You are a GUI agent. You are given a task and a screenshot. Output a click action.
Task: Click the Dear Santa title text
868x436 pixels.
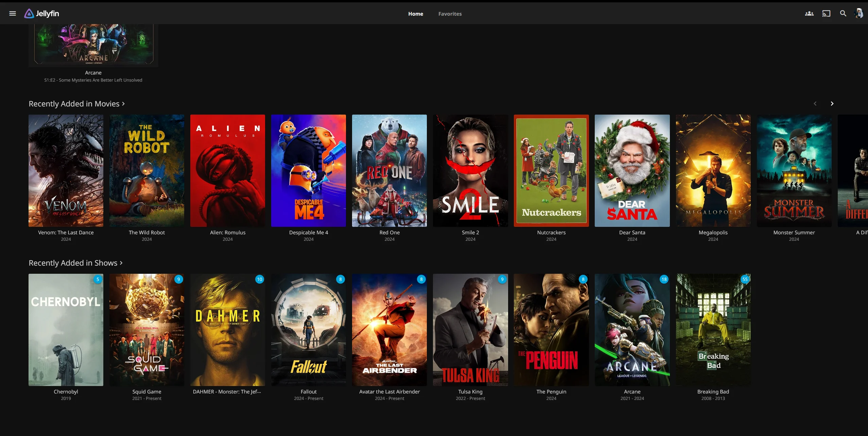click(632, 233)
